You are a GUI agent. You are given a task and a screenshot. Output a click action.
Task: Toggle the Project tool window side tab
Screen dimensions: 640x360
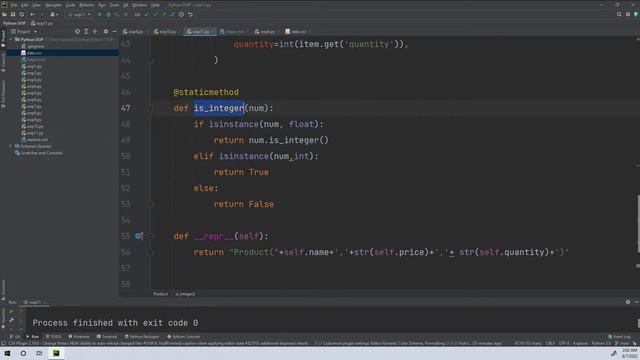click(3, 39)
